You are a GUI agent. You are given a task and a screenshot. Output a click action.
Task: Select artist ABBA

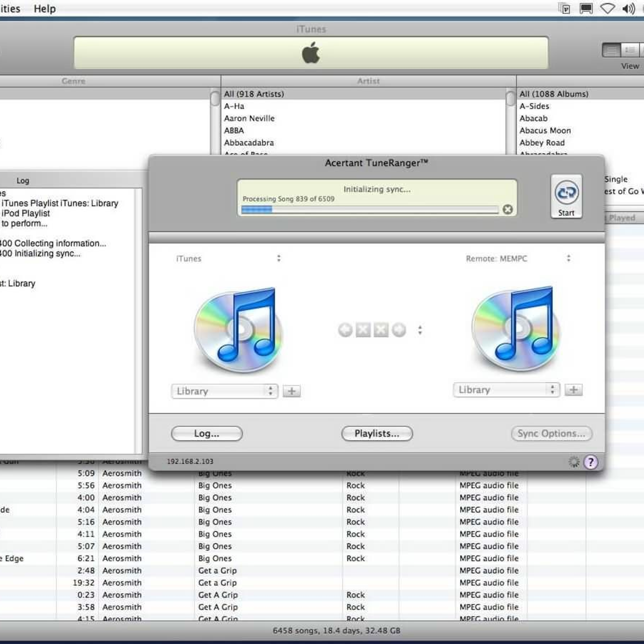pos(363,130)
